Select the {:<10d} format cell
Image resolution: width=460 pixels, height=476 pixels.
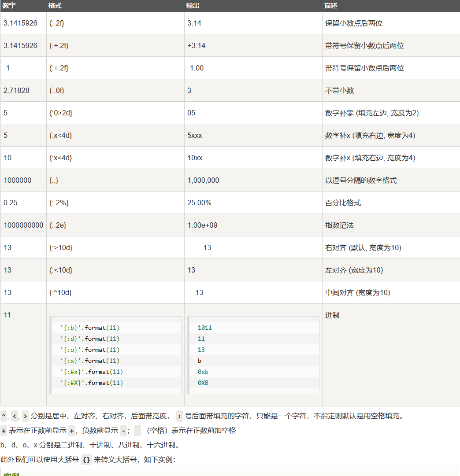click(115, 270)
